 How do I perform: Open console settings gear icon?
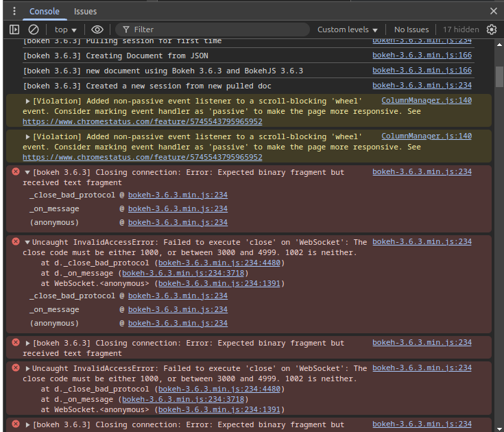tap(492, 29)
